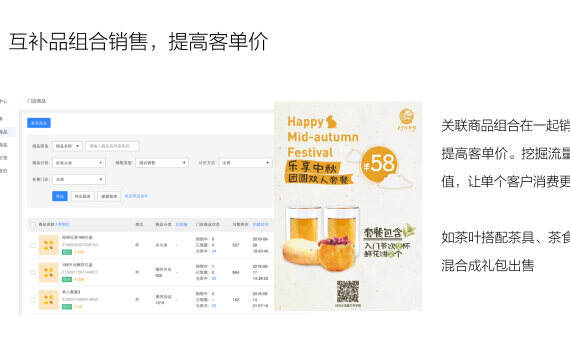Tick the checkbox of the row with 557 sales
The height and width of the screenshot is (360, 570).
coord(33,245)
